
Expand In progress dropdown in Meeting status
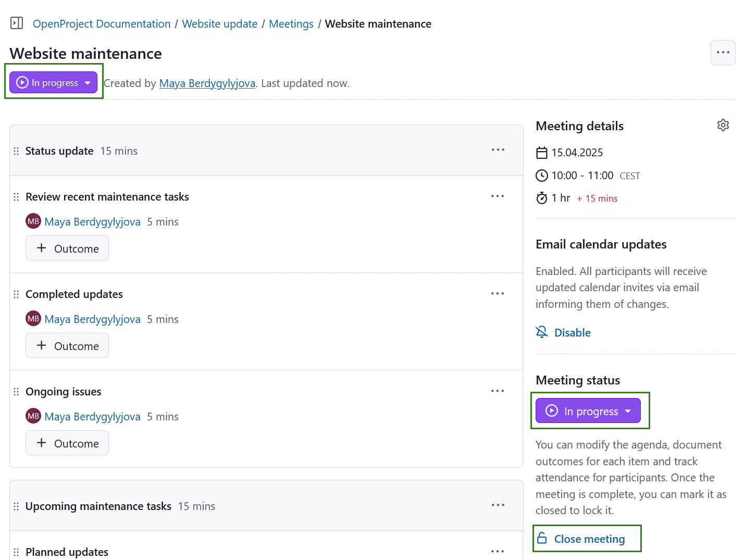click(x=588, y=411)
